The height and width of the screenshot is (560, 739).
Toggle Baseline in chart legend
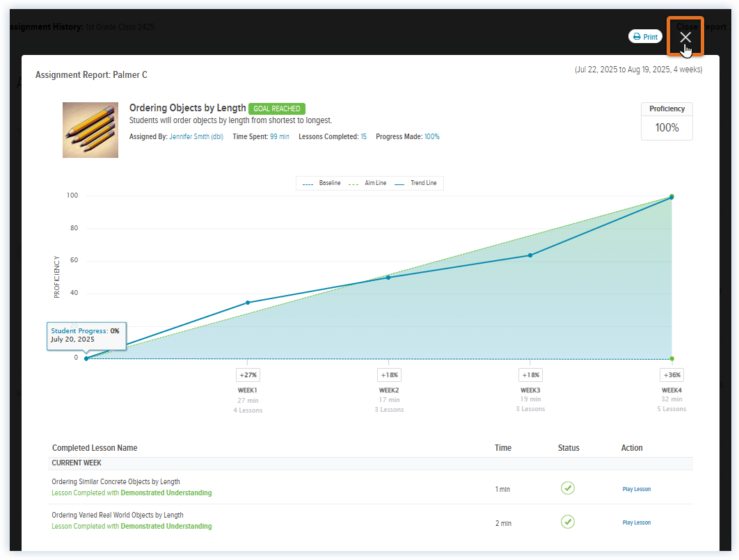coord(322,183)
